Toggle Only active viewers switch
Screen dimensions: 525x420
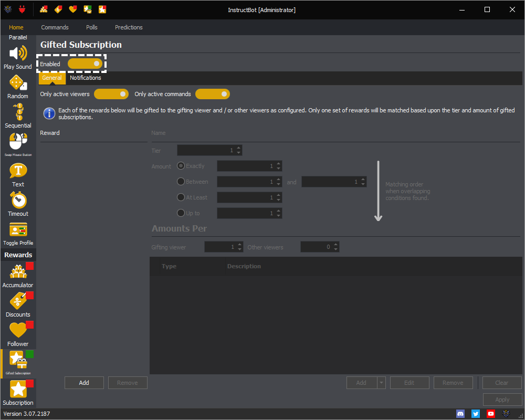click(x=111, y=94)
